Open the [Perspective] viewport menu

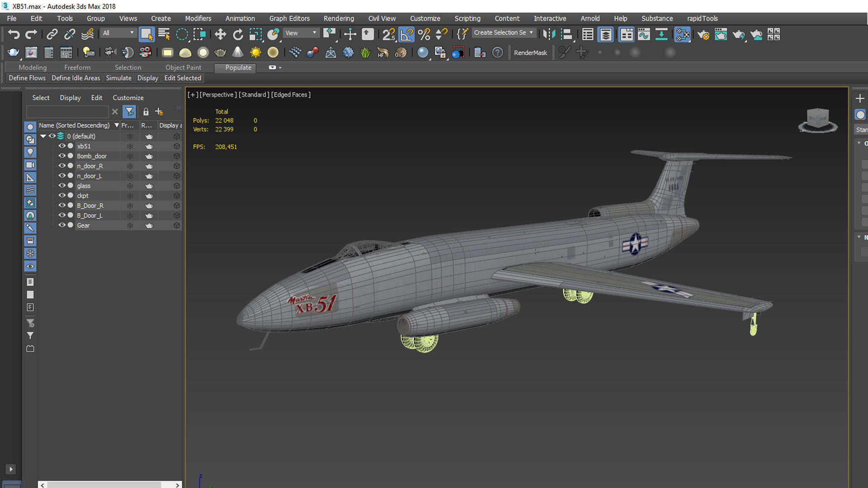coord(218,94)
